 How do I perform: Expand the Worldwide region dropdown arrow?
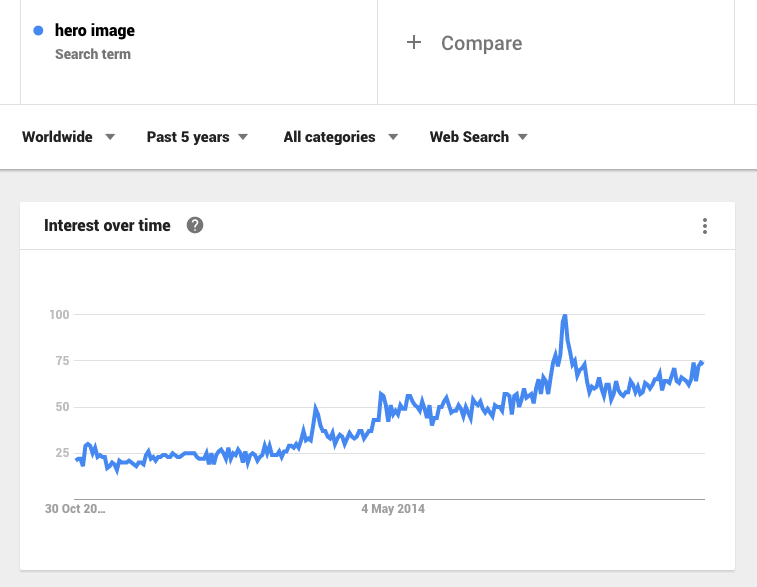(x=110, y=137)
